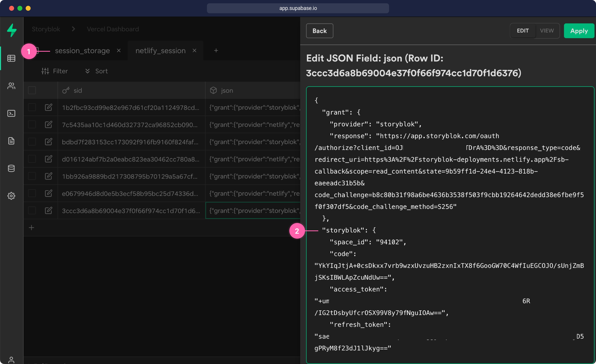Click the "provider": "storyblok" line in editor

(376, 124)
